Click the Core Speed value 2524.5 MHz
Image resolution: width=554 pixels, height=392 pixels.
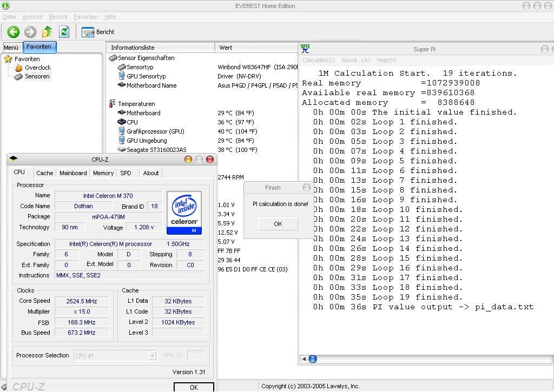point(82,301)
